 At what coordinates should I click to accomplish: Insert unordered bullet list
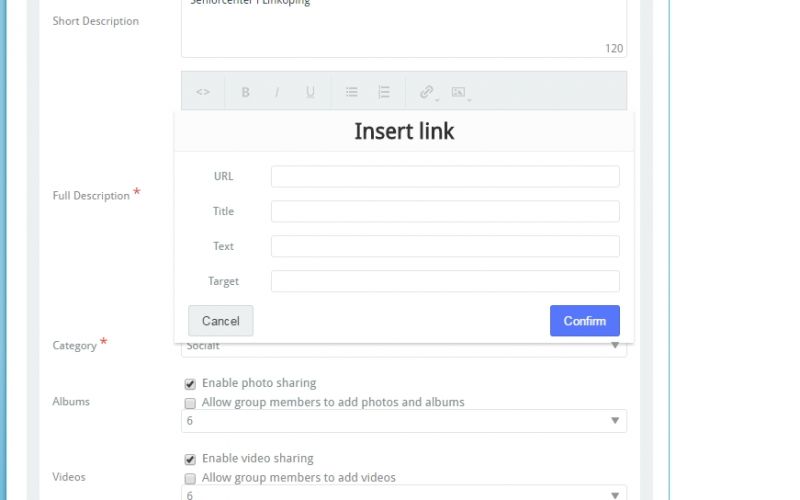pos(352,92)
